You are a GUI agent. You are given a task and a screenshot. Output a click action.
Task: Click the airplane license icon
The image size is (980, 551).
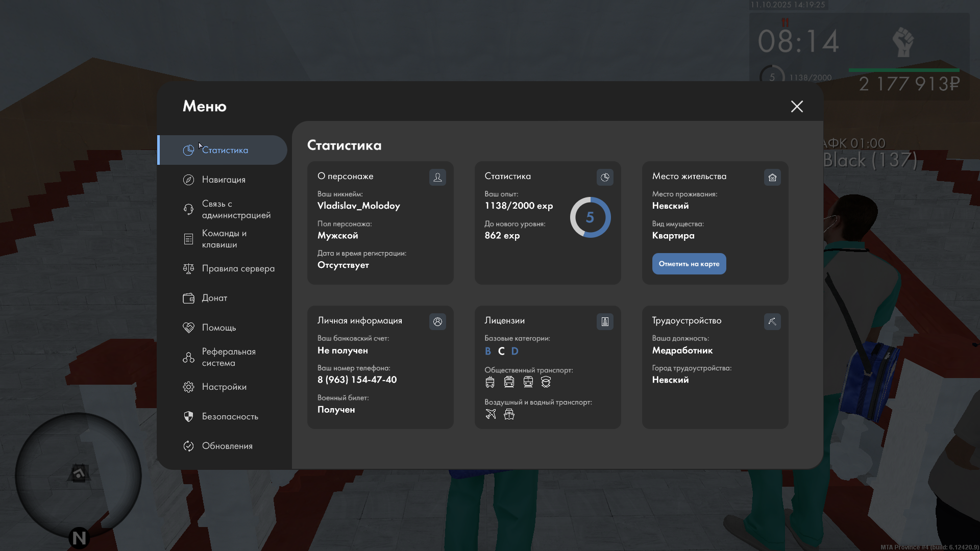pos(491,414)
